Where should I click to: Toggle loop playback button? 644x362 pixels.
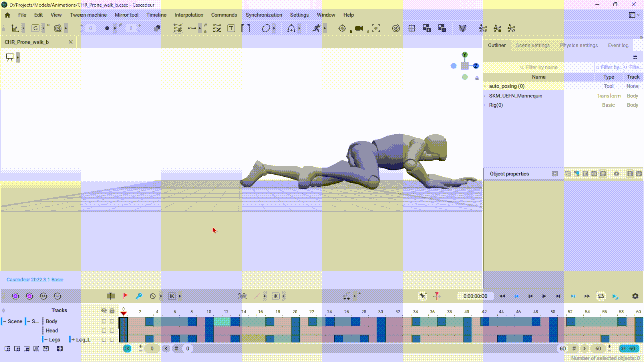[x=601, y=296]
